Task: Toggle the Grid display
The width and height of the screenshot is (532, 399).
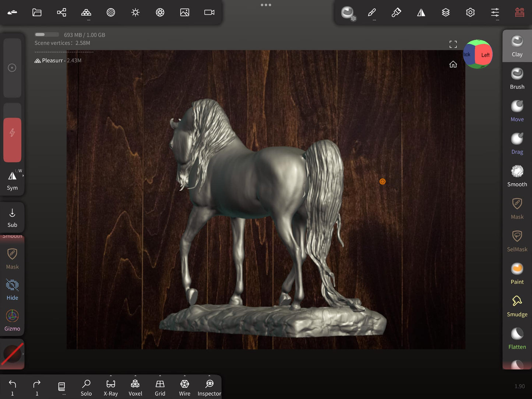Action: pos(160,388)
